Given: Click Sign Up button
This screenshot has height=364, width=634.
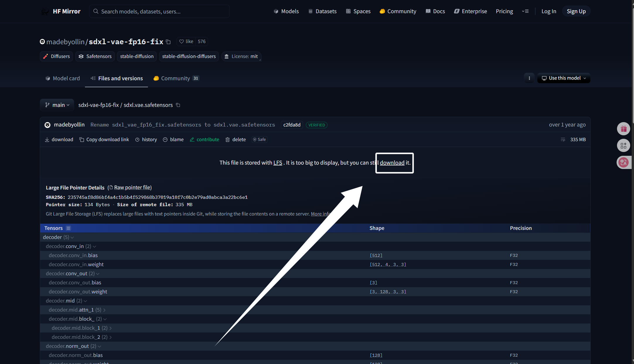Looking at the screenshot, I should coord(576,11).
